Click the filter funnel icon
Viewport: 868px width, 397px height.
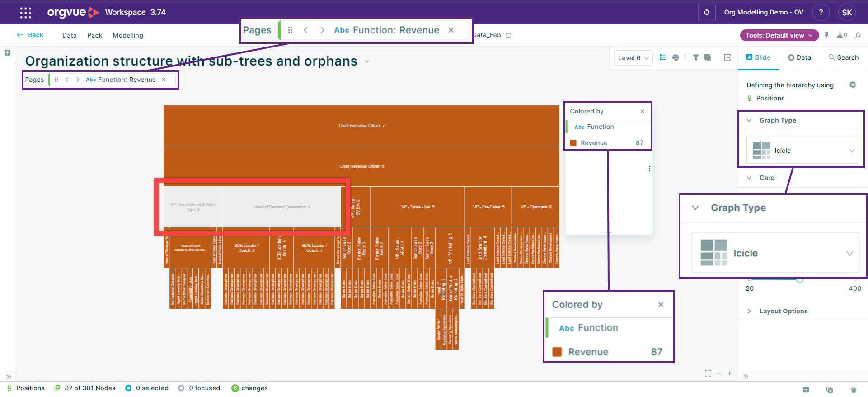click(696, 57)
